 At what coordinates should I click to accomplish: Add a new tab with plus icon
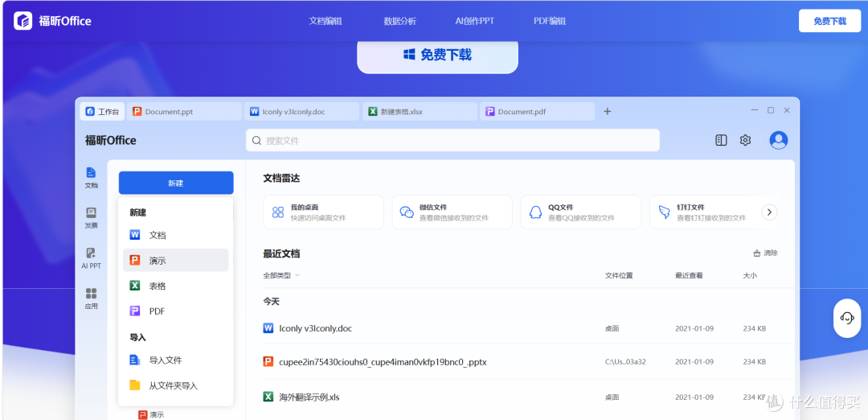[608, 111]
